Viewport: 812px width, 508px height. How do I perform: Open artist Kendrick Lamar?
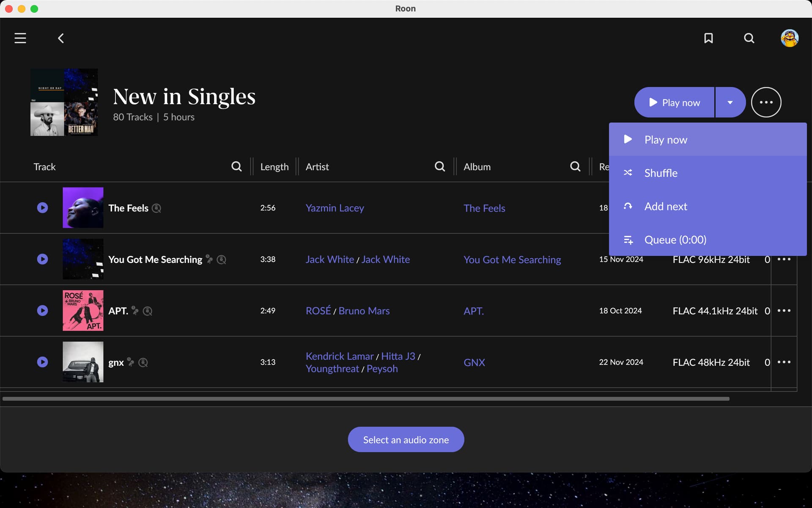[340, 356]
